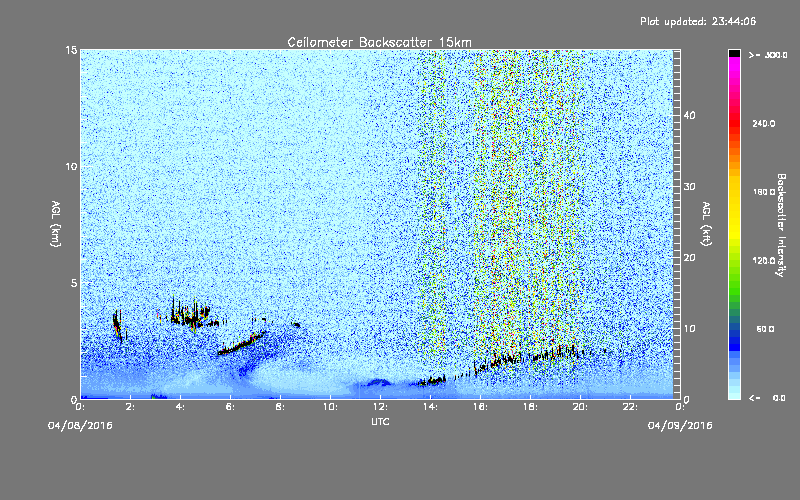Click the 40 kft tick label on right axis

click(689, 115)
